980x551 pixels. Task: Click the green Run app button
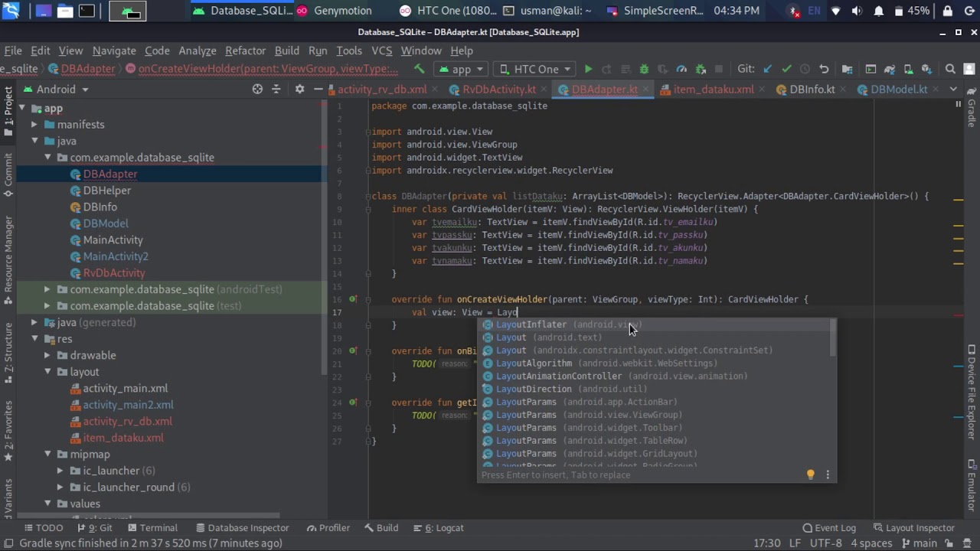[588, 69]
